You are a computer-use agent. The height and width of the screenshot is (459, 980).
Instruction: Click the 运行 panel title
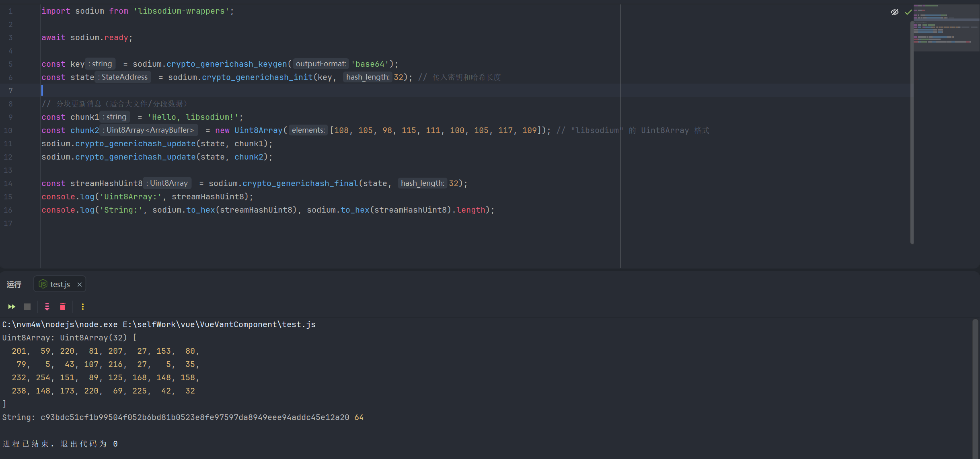tap(14, 285)
